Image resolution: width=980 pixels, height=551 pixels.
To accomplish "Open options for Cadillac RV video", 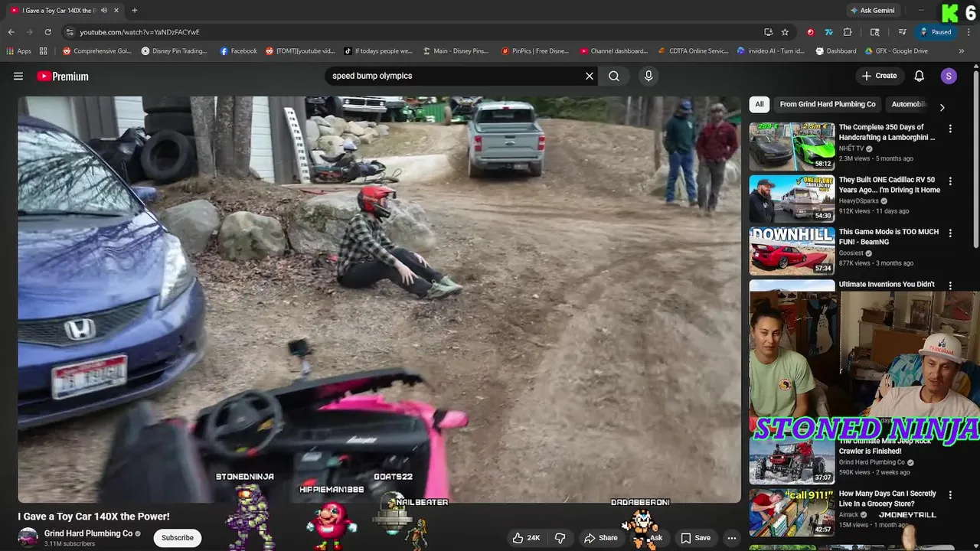I will click(x=950, y=181).
